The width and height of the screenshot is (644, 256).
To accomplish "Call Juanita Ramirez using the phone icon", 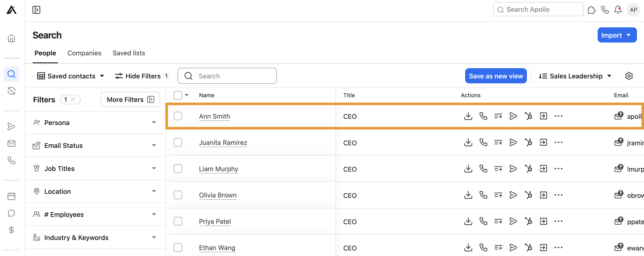I will pos(483,142).
